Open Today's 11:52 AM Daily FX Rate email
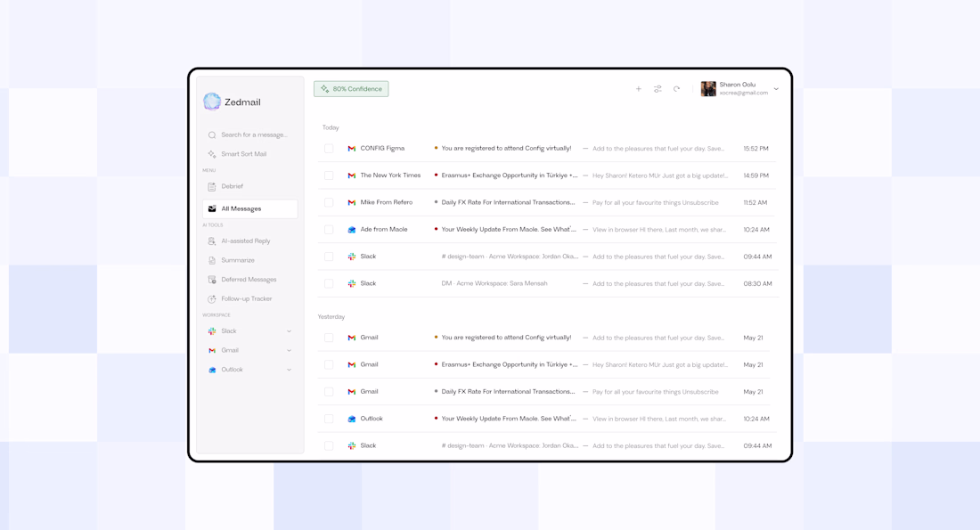 pyautogui.click(x=548, y=202)
